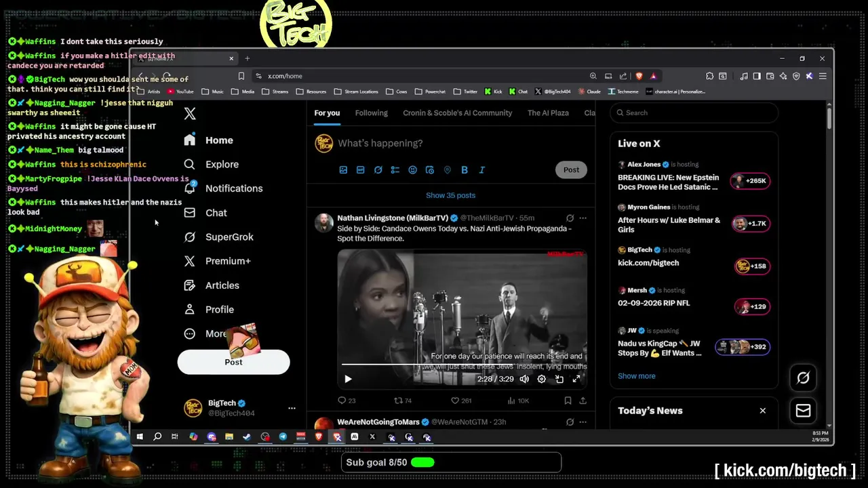Open new browser tab plus button
This screenshot has width=868, height=488.
coord(247,59)
